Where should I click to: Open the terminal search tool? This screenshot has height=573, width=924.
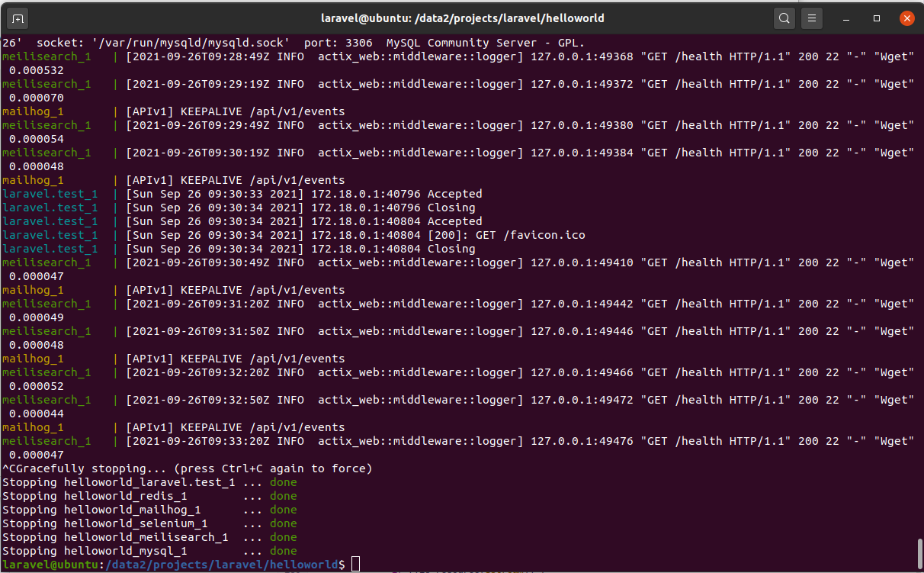coord(784,18)
